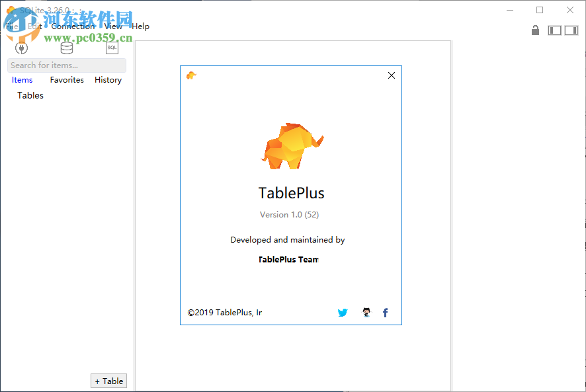Switch to the History tab
Image resolution: width=586 pixels, height=392 pixels.
(x=108, y=79)
